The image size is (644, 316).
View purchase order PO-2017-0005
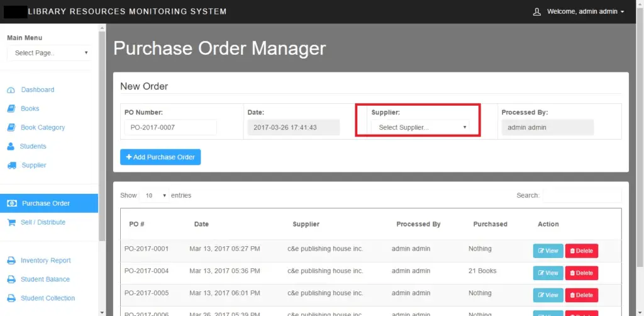coord(548,295)
